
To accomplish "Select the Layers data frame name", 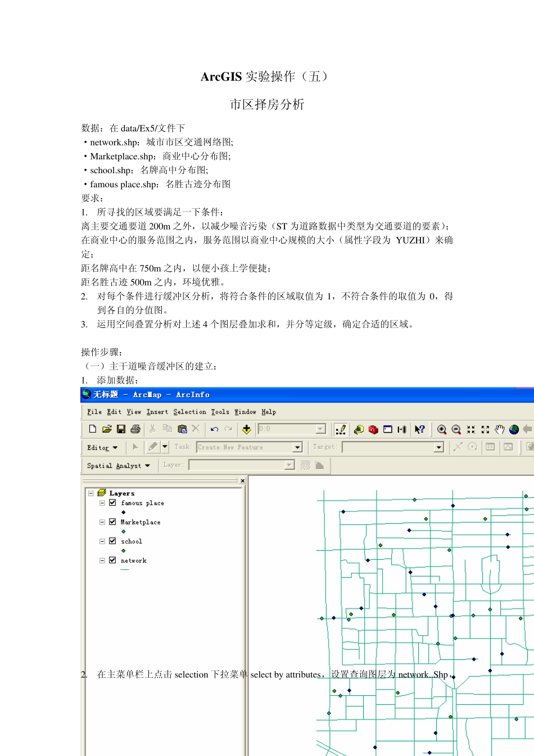I will tap(121, 493).
